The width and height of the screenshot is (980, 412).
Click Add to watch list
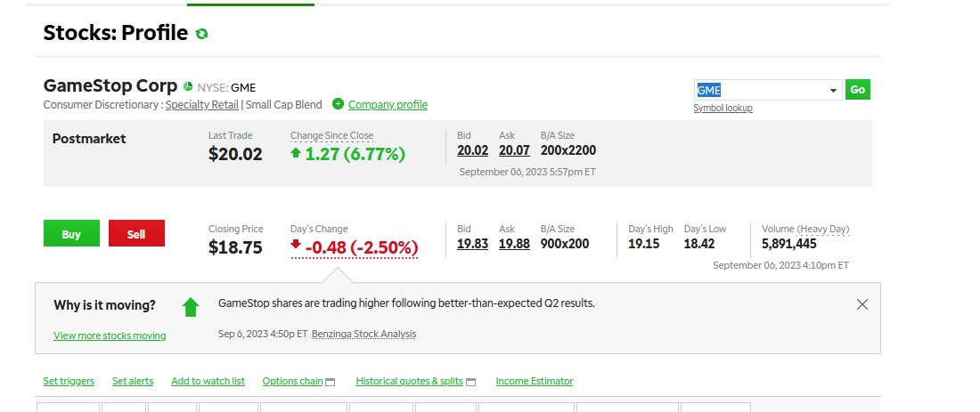tap(208, 382)
